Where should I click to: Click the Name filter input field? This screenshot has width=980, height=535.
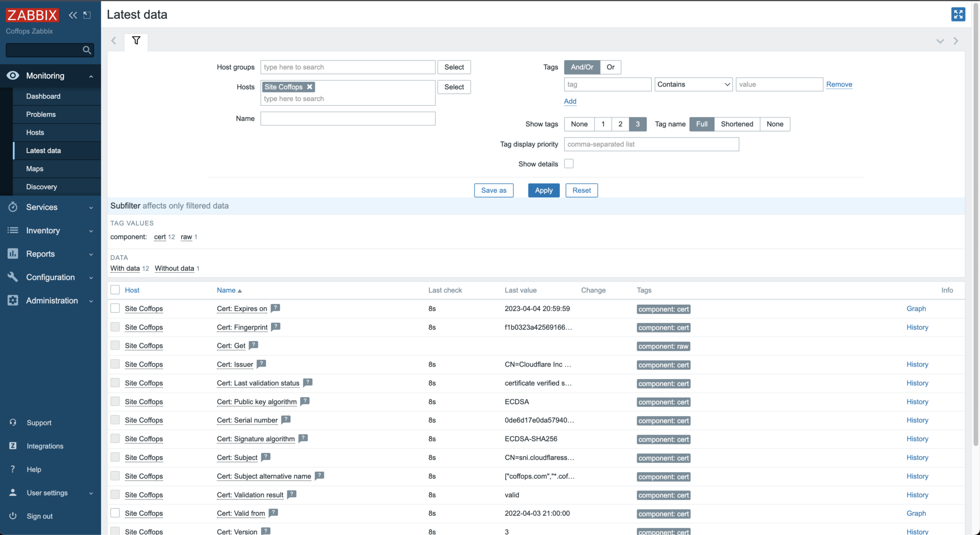point(347,118)
